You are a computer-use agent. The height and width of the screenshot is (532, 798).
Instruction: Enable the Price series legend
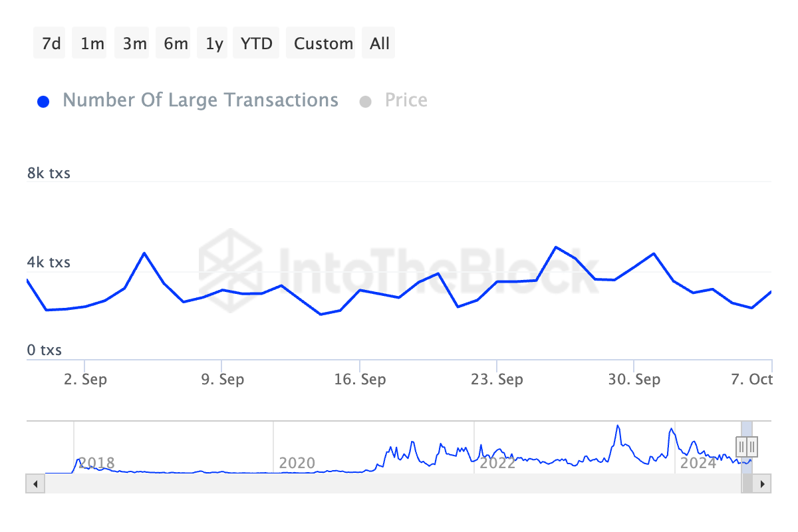(406, 100)
